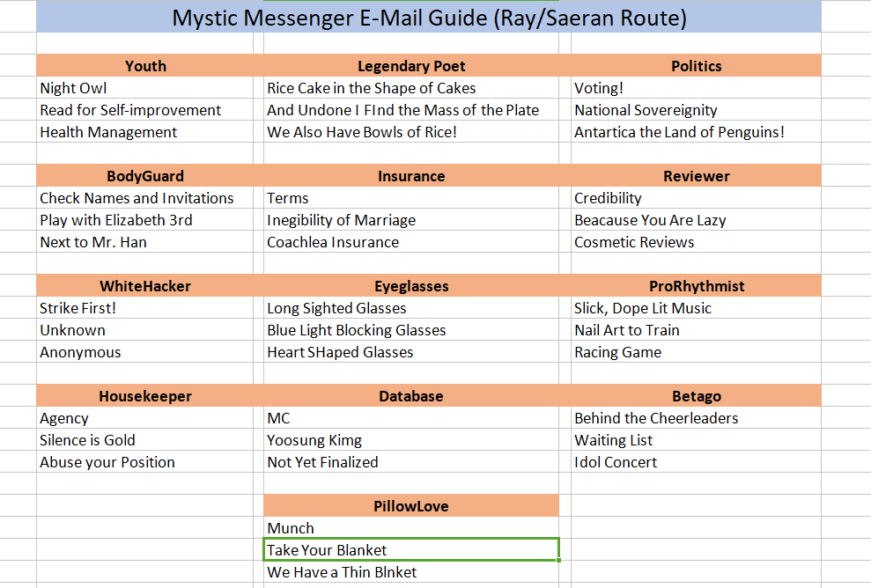Select the 'Legendary Poet' header cell

pyautogui.click(x=411, y=65)
